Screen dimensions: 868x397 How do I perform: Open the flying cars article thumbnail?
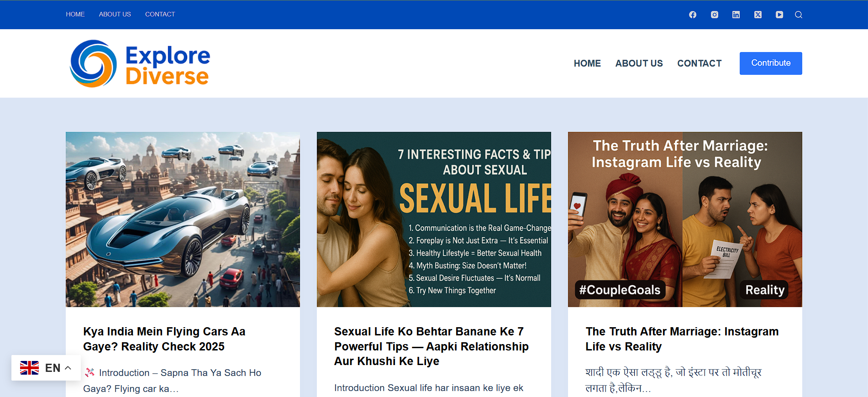[x=183, y=219]
